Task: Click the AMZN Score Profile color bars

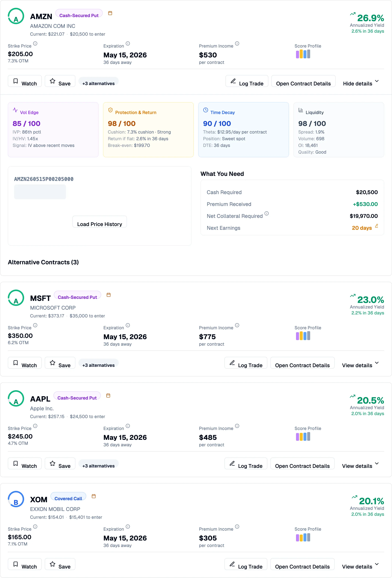Action: (x=303, y=54)
